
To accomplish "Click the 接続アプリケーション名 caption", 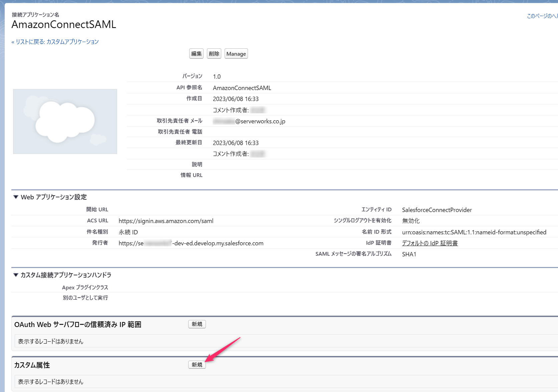I will tap(35, 15).
